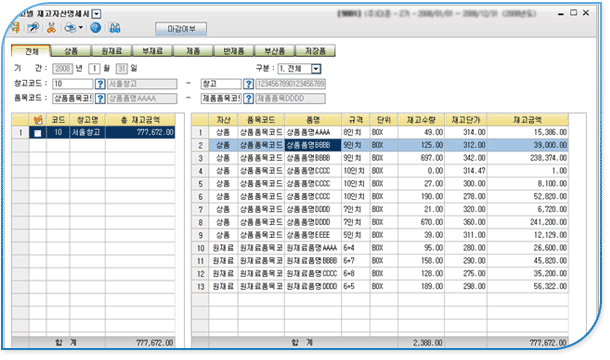Click the 재고수량 column header
Viewport: 610px width, 360px height.
point(421,120)
